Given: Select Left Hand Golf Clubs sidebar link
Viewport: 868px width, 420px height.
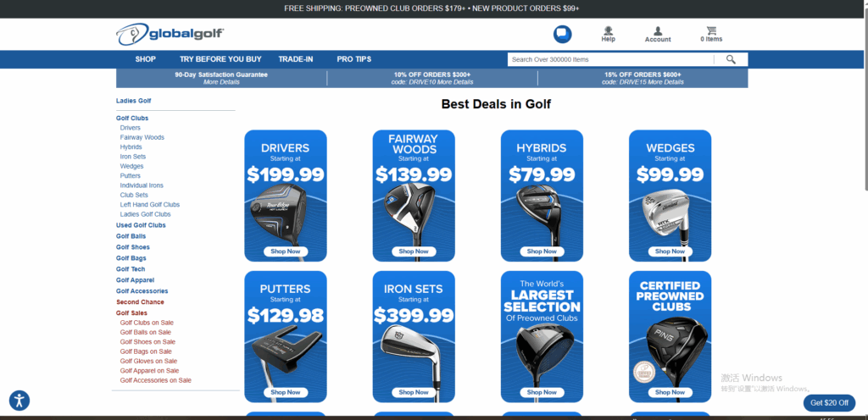Looking at the screenshot, I should click(150, 204).
